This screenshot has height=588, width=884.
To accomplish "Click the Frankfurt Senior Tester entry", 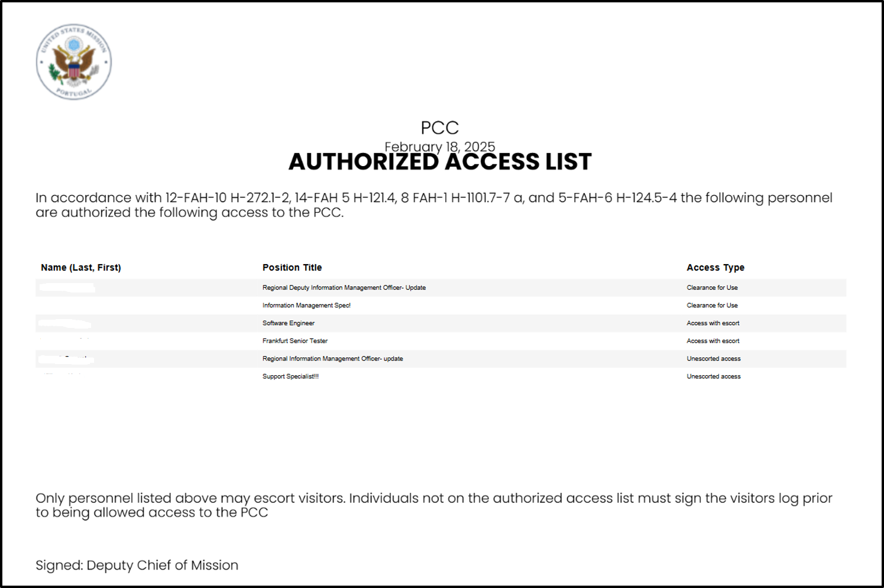I will (295, 341).
